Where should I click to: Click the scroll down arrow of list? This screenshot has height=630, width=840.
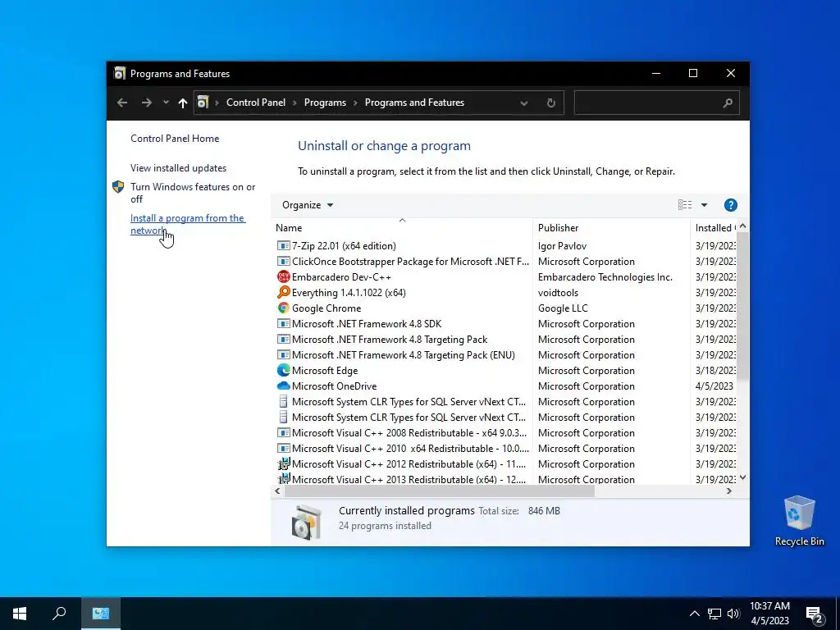[x=742, y=478]
